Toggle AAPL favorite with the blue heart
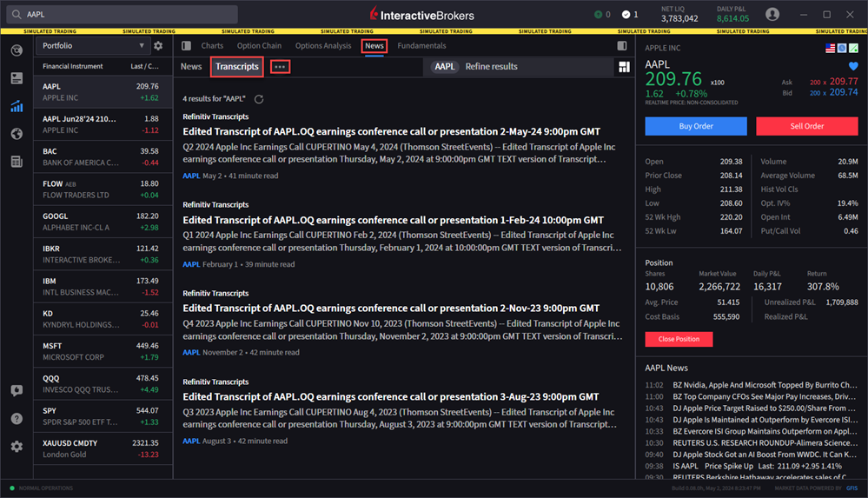This screenshot has width=868, height=498. click(852, 66)
